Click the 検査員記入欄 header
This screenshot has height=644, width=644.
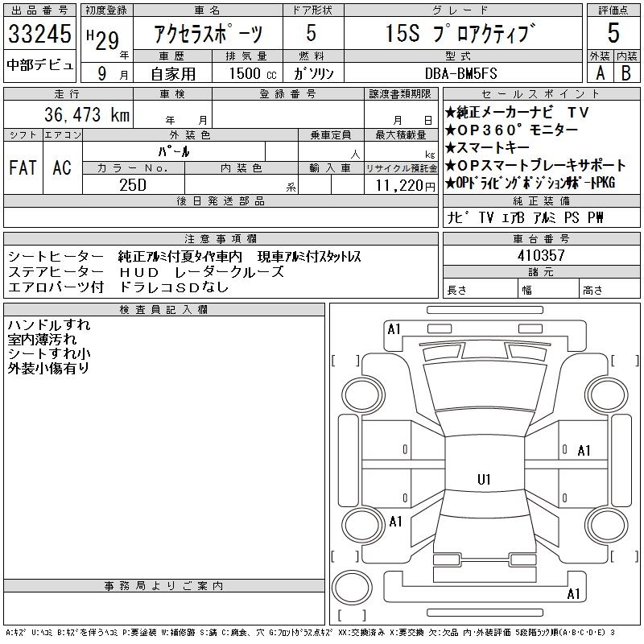point(164,310)
